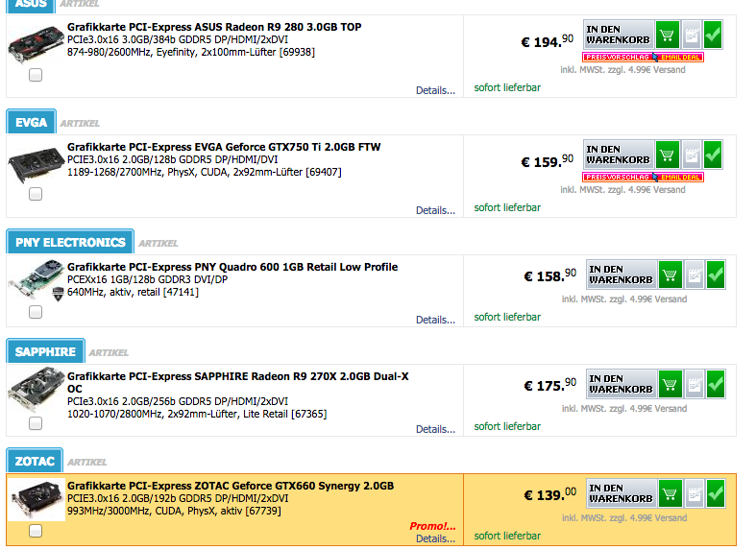Click the notepad icon for ZOTAC GTX660 Synergy
The width and height of the screenshot is (756, 550).
tap(694, 494)
